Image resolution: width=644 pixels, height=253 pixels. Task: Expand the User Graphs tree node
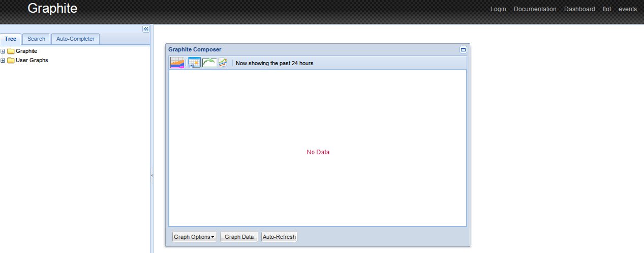(3, 60)
